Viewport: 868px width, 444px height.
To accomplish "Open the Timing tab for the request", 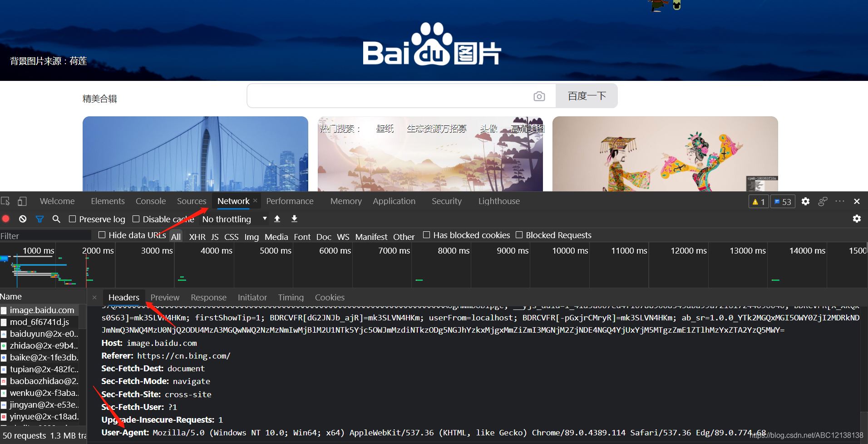I will click(x=291, y=297).
